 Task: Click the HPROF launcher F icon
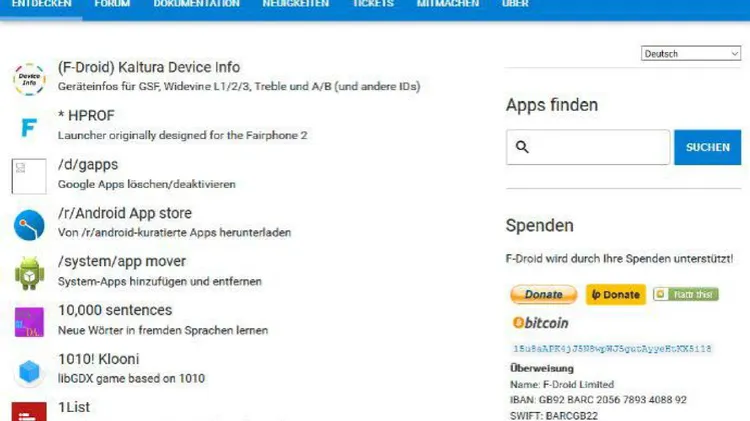(29, 128)
